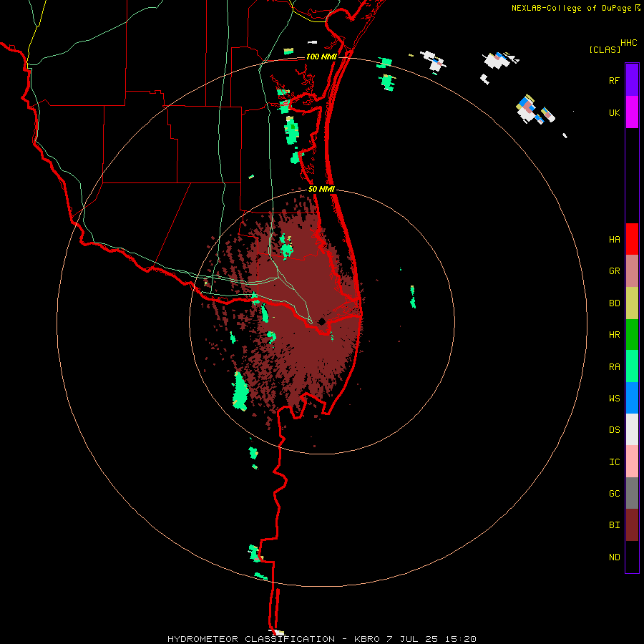This screenshot has height=644, width=644.
Task: Click the 'BD' legend label
Action: [x=614, y=303]
